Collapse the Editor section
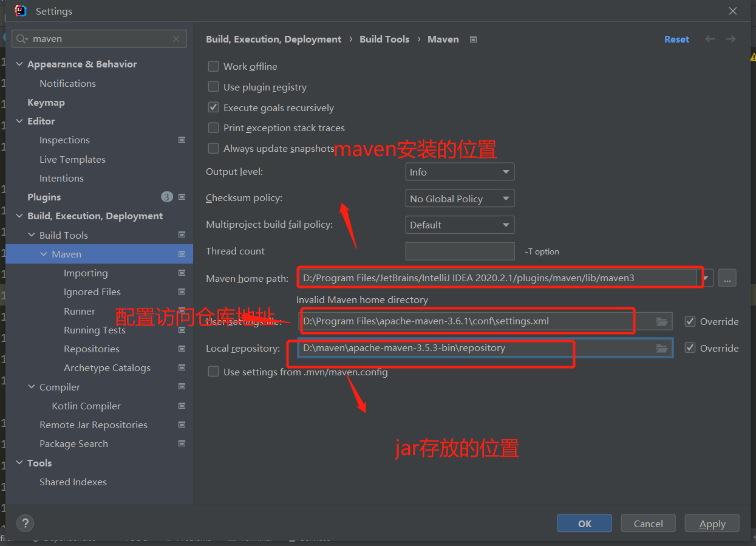 [x=19, y=121]
